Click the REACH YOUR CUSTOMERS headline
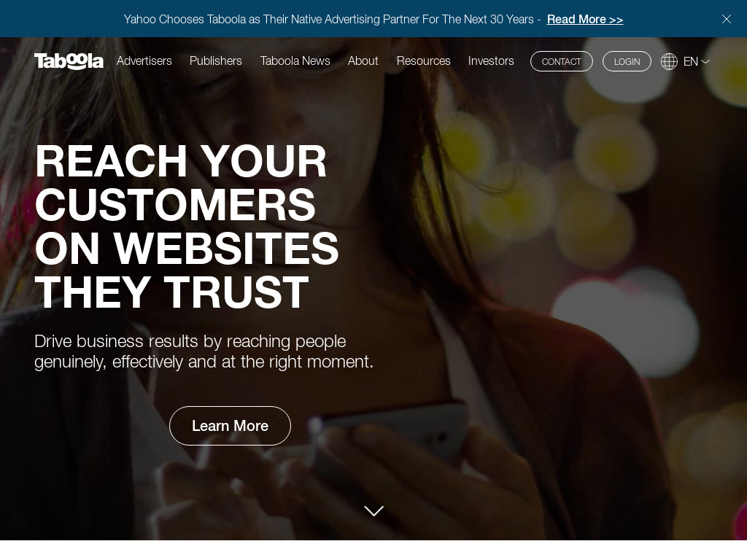The image size is (747, 560). (x=187, y=227)
